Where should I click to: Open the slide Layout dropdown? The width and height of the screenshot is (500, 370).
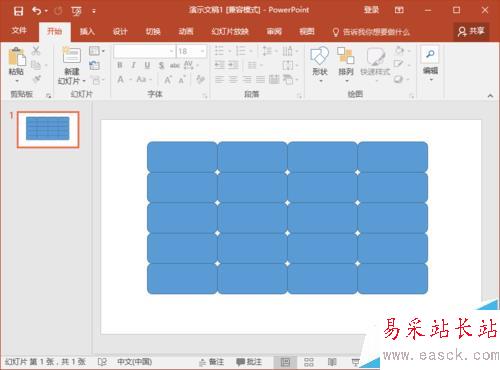(97, 51)
